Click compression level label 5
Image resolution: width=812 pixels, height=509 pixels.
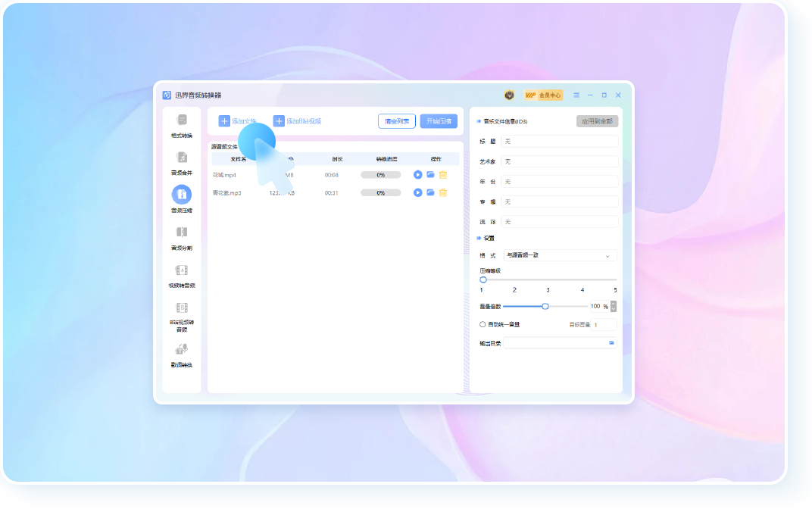[615, 290]
